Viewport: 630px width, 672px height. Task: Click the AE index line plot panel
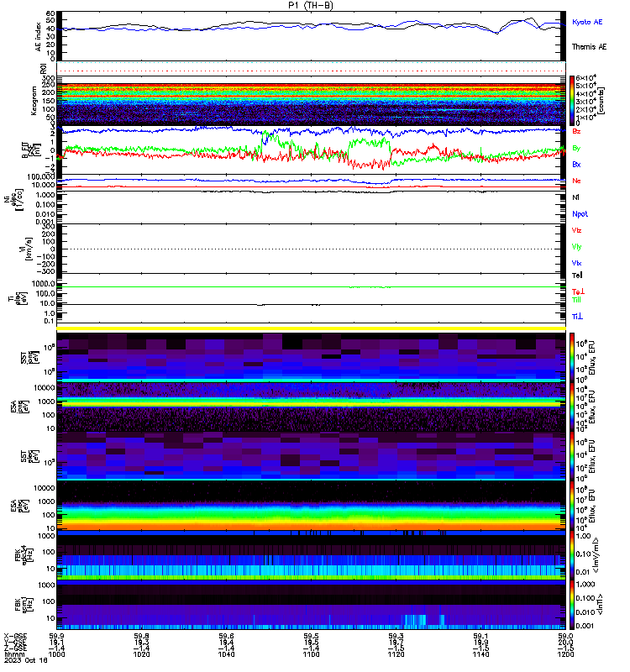point(311,36)
